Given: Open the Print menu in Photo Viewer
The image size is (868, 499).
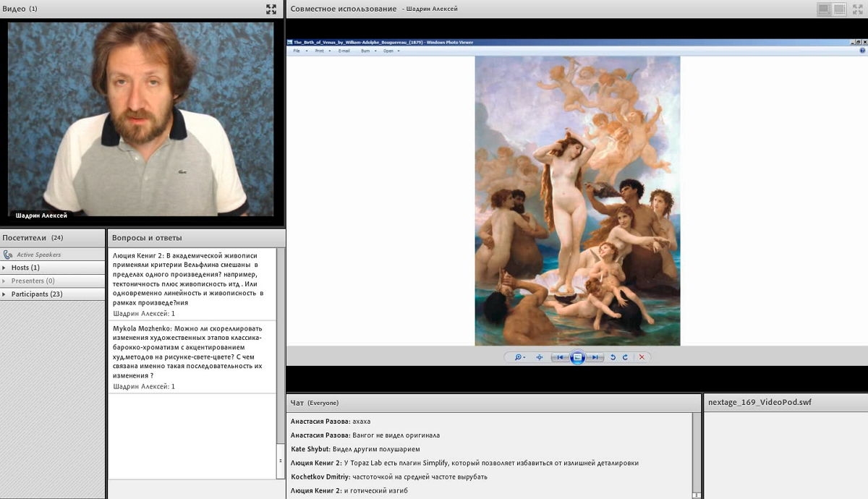Looking at the screenshot, I should pos(320,51).
